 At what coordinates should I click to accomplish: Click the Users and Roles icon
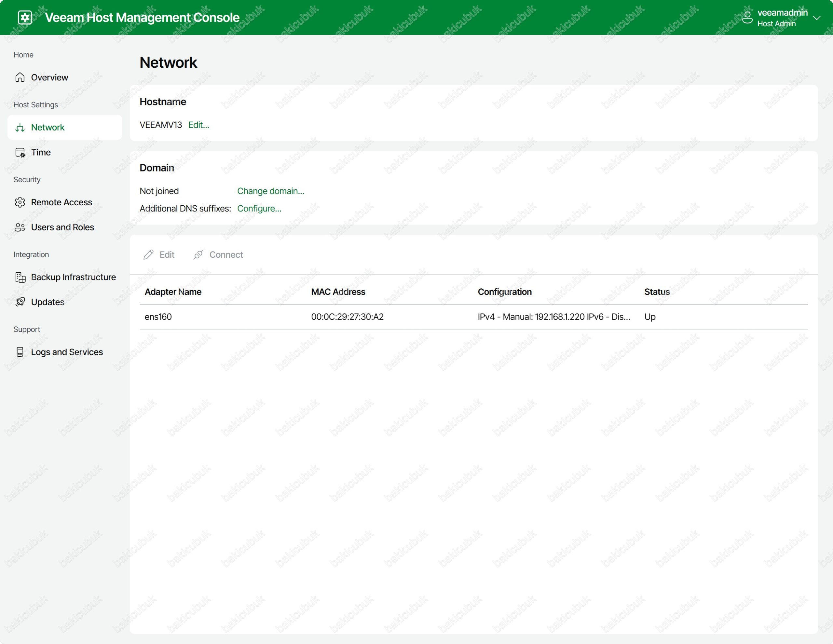click(20, 227)
